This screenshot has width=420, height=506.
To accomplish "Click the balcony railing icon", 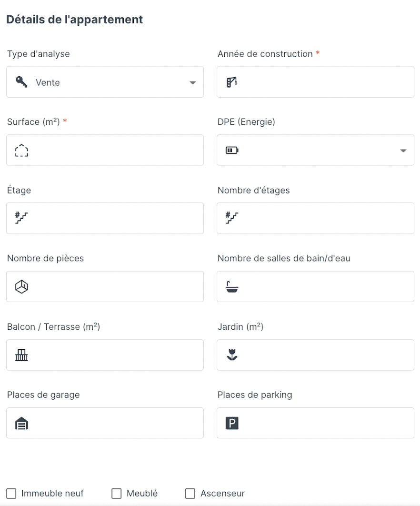I will [x=21, y=355].
